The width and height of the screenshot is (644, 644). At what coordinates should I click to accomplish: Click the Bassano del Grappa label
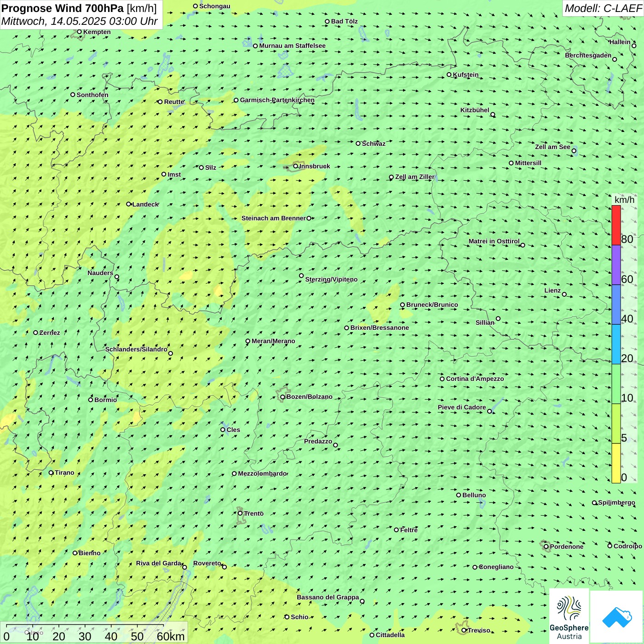click(x=328, y=597)
